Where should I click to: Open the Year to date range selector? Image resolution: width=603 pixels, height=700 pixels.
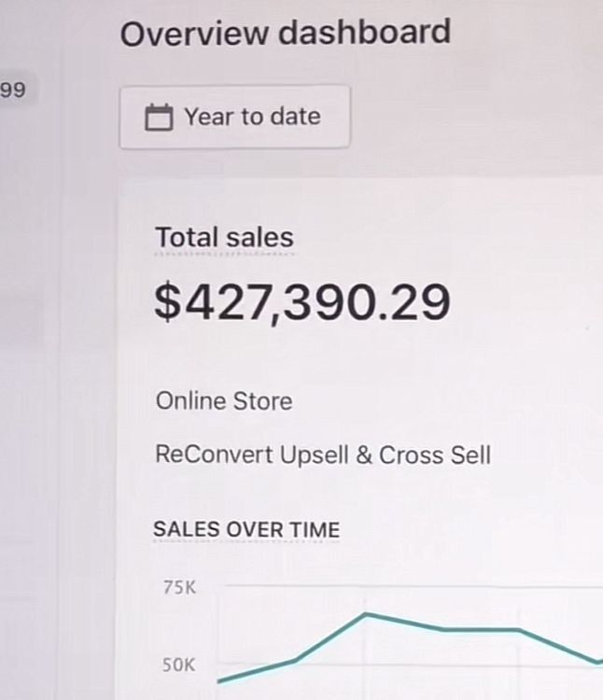coord(234,117)
